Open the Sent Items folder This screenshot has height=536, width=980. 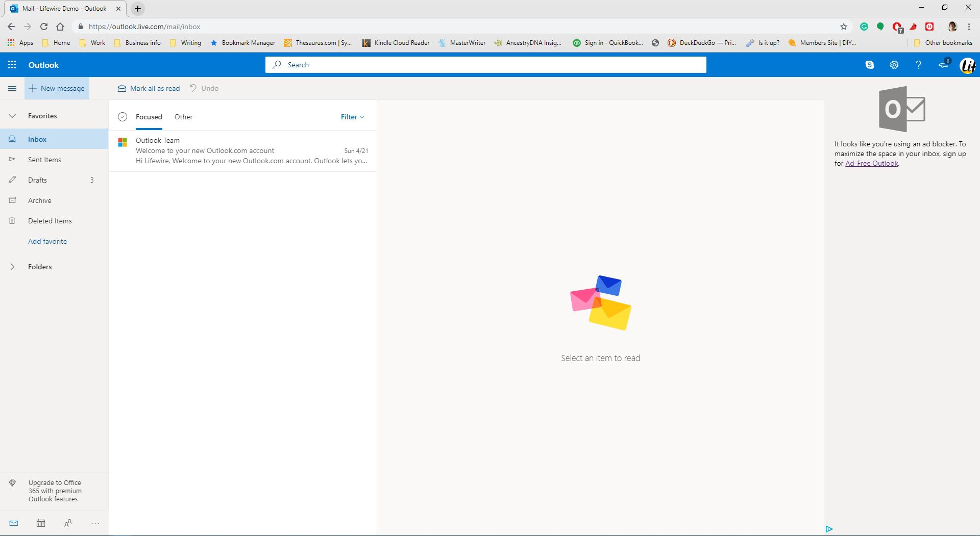coord(54,160)
